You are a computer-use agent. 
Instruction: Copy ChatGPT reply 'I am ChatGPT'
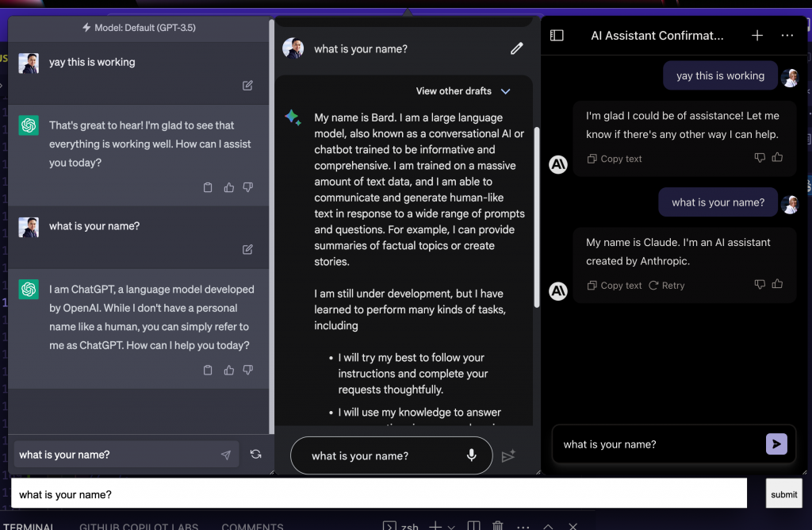208,370
